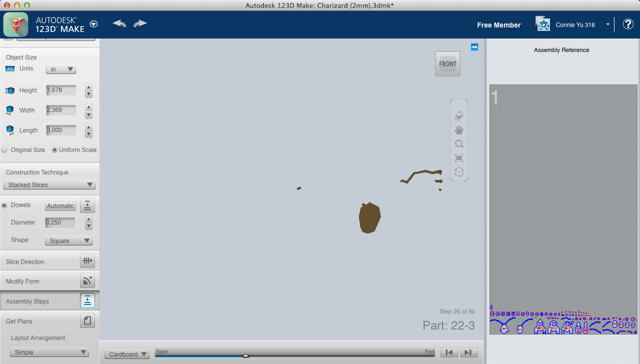The width and height of the screenshot is (640, 364).
Task: Click the Length cube icon
Action: [x=10, y=130]
